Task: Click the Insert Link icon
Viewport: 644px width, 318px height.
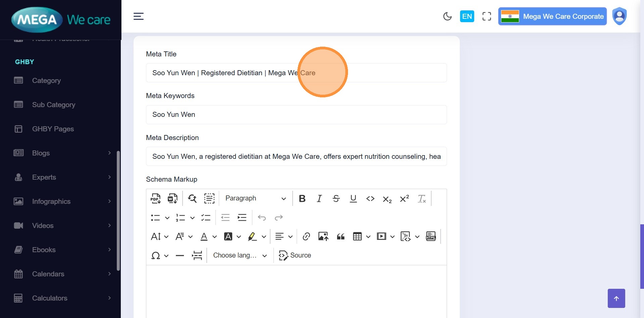Action: (306, 236)
